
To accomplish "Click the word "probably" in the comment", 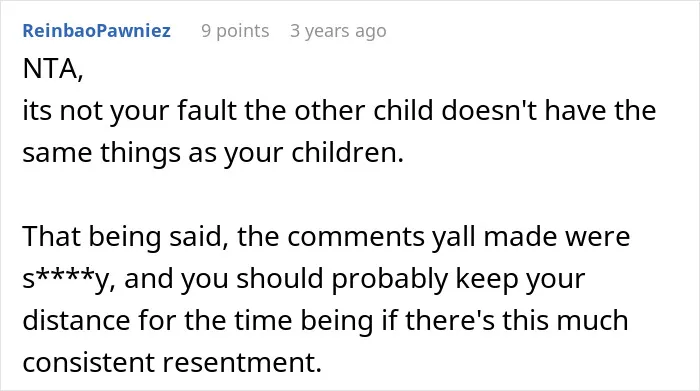I will 389,279.
